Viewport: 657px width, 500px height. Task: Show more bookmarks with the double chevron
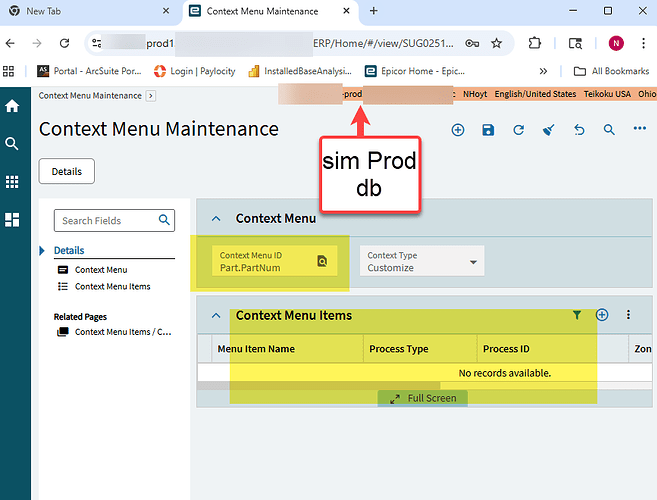[543, 71]
